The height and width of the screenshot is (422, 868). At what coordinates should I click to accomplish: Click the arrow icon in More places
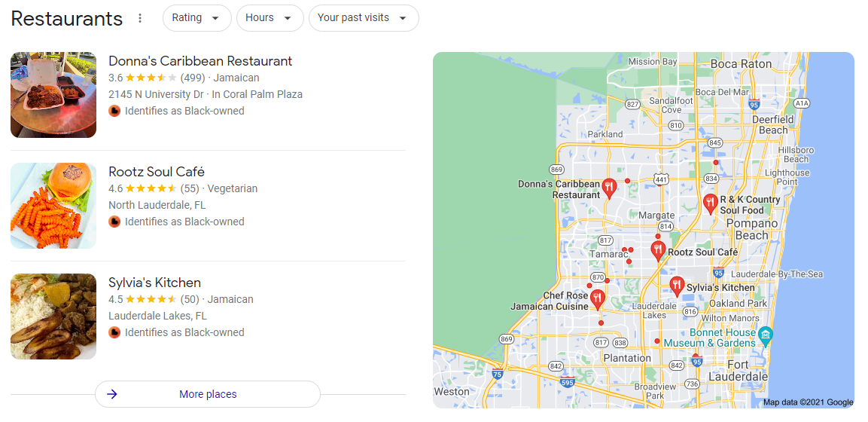pos(112,394)
